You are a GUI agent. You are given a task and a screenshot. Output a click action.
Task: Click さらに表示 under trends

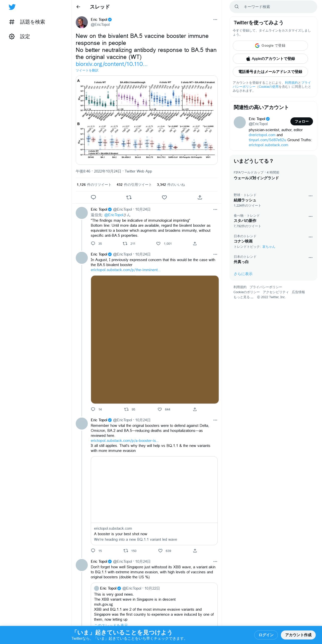pos(243,274)
